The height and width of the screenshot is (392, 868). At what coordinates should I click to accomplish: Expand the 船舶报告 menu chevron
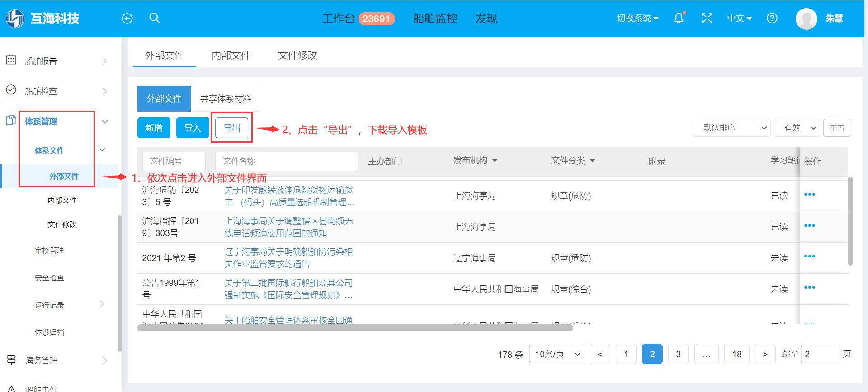[x=105, y=61]
